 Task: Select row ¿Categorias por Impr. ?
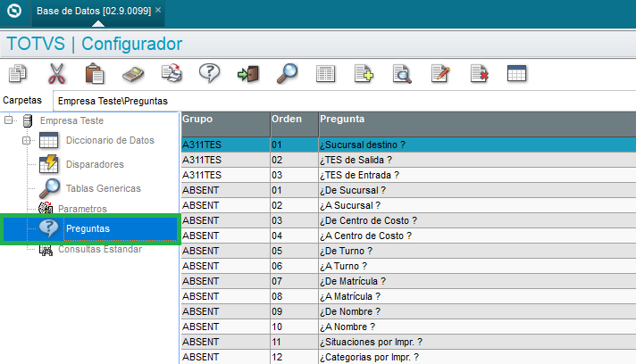pyautogui.click(x=408, y=357)
